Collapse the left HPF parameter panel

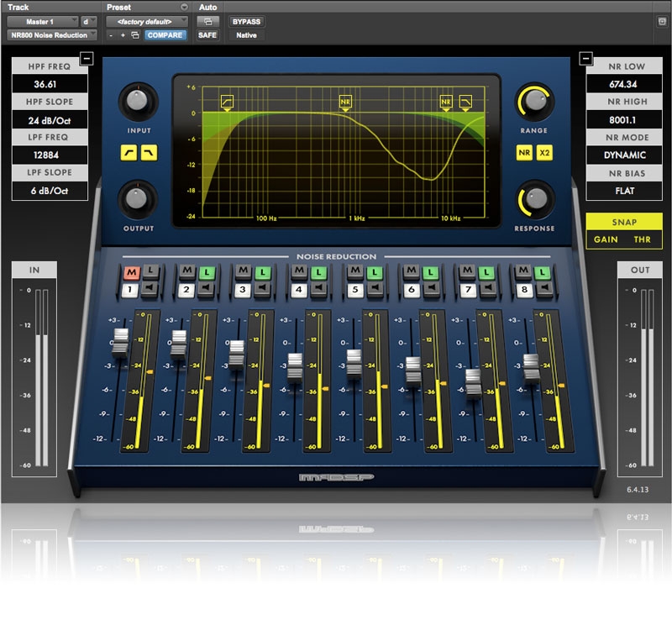click(86, 58)
